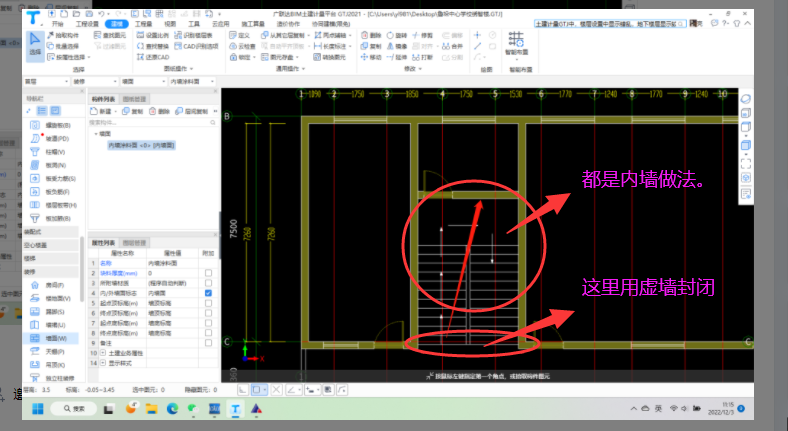Open the 工程量 ribbon tab
This screenshot has height=431, width=788.
click(143, 24)
